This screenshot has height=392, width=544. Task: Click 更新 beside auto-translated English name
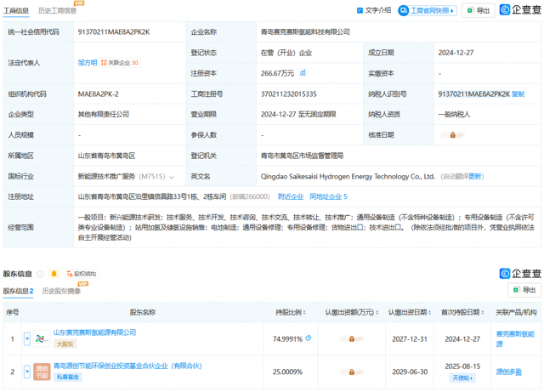click(474, 177)
